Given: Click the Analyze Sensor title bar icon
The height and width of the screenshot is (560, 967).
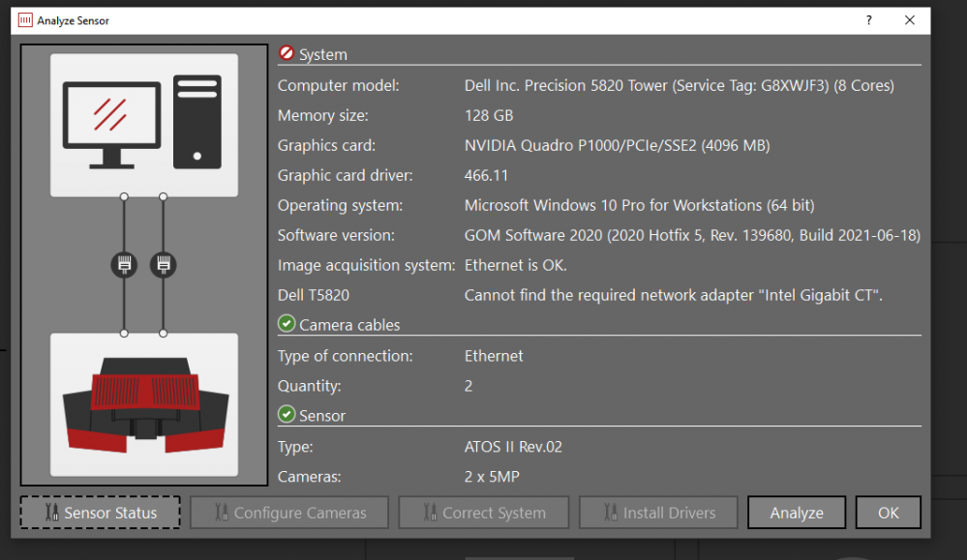Looking at the screenshot, I should point(25,20).
